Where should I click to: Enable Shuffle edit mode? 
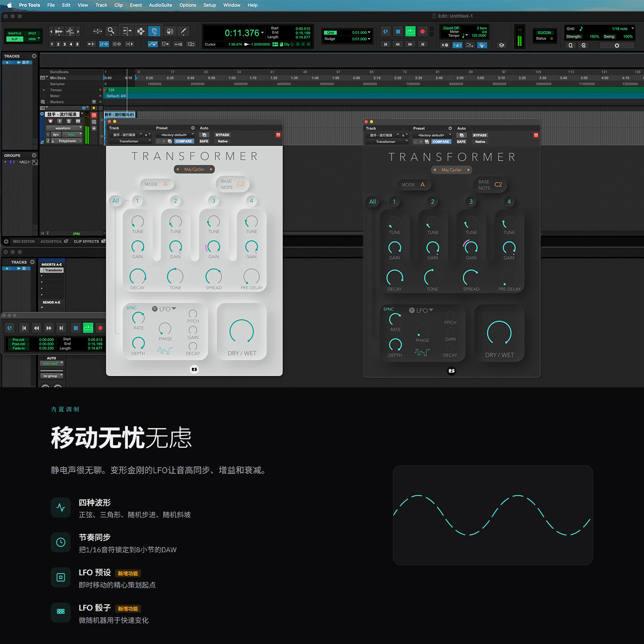coord(15,34)
